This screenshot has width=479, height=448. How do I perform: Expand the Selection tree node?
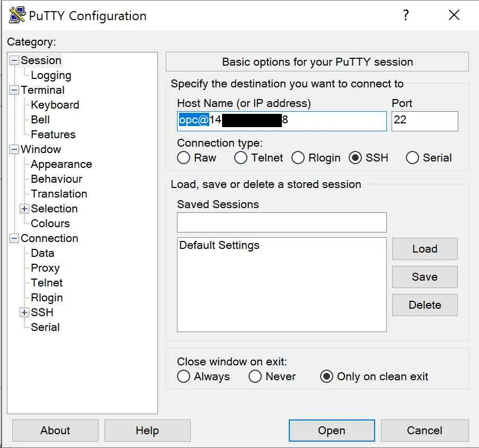(x=24, y=209)
